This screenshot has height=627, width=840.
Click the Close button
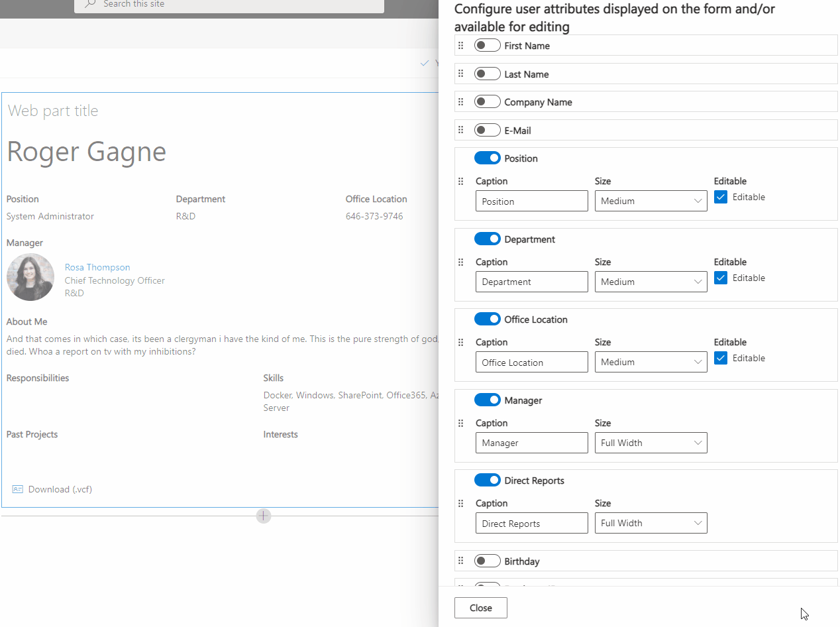(481, 608)
